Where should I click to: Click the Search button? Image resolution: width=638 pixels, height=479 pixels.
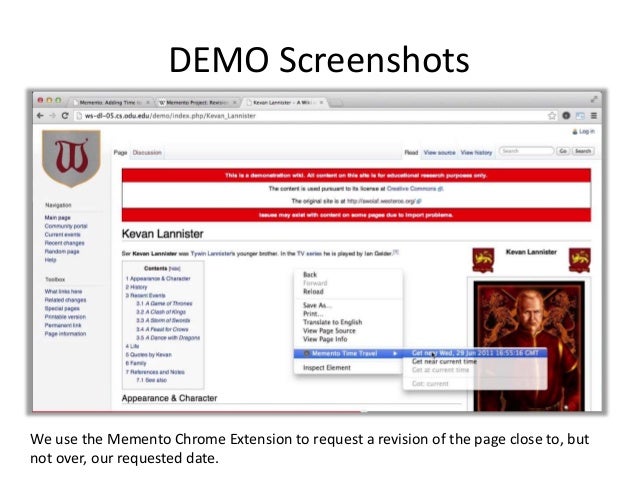click(583, 151)
